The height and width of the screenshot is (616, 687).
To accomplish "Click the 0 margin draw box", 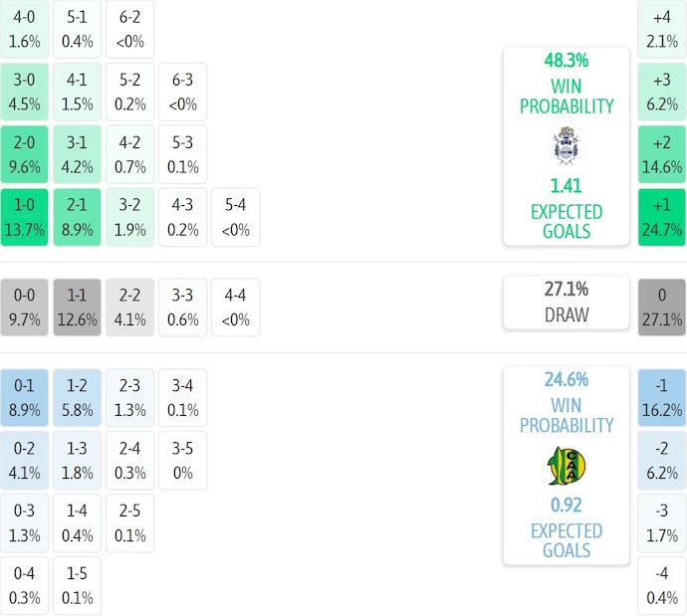I will pos(662,308).
